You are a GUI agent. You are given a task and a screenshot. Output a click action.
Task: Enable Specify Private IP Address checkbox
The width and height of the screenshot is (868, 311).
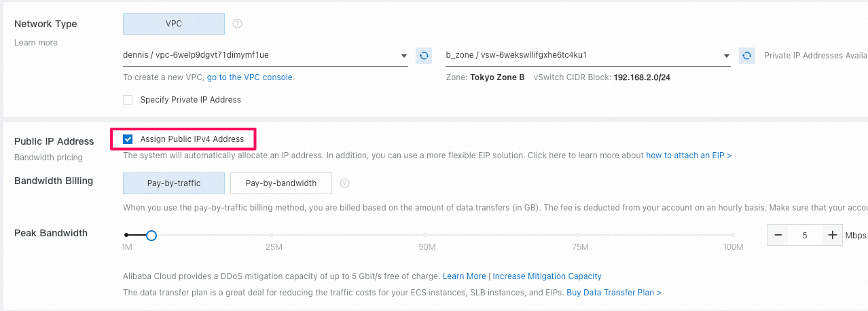click(x=128, y=100)
